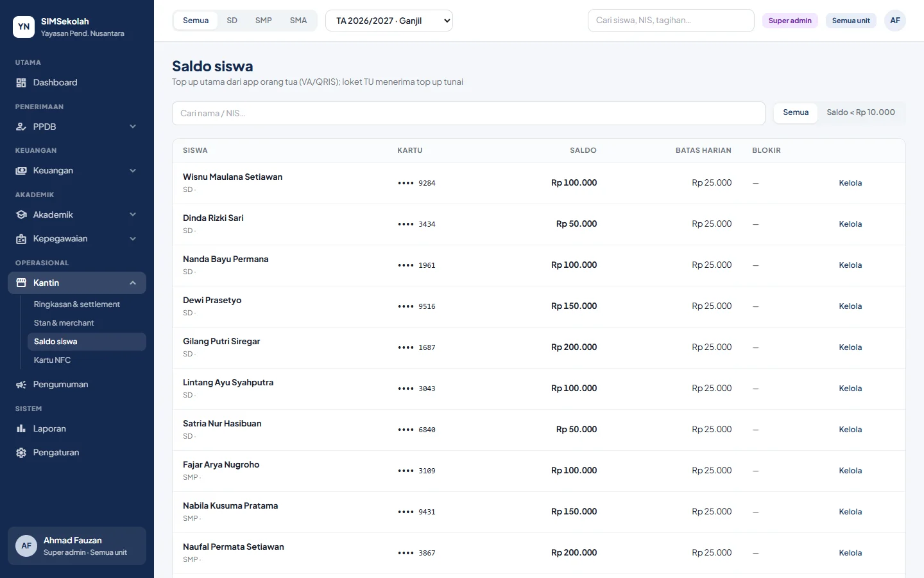
Task: Select the SD unit tab
Action: coord(232,21)
